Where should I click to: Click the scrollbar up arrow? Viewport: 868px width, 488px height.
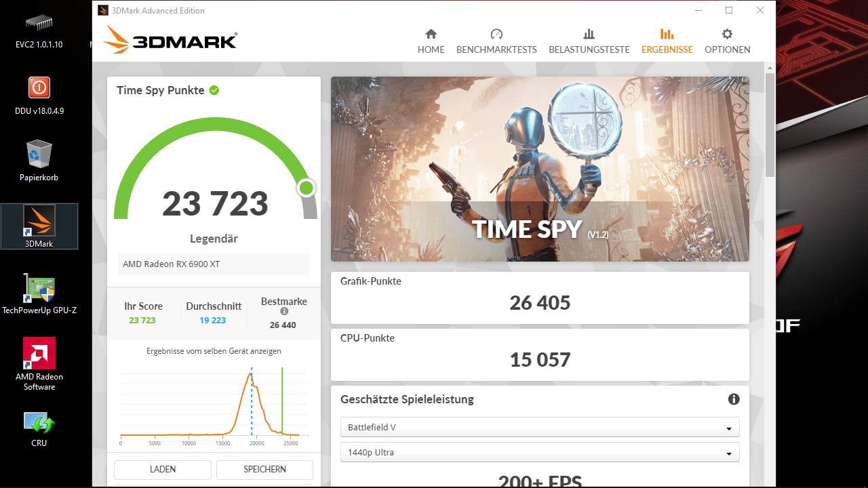[x=770, y=67]
